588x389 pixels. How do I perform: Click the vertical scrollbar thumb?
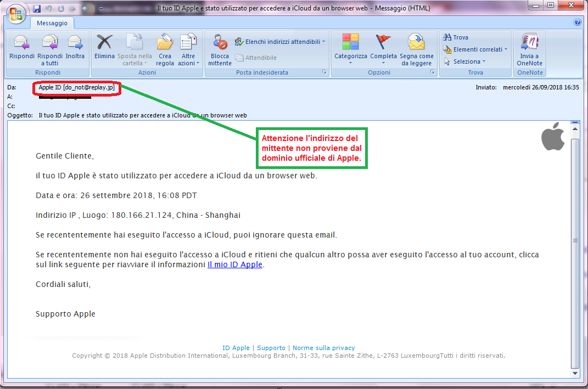point(575,253)
